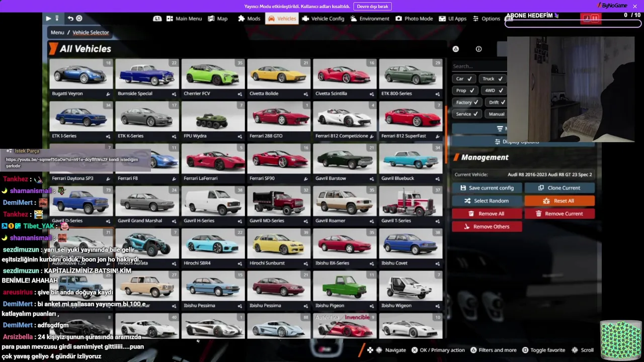This screenshot has height=362, width=644.
Task: Click the config icon on FPU Wydra card
Action: pyautogui.click(x=240, y=136)
